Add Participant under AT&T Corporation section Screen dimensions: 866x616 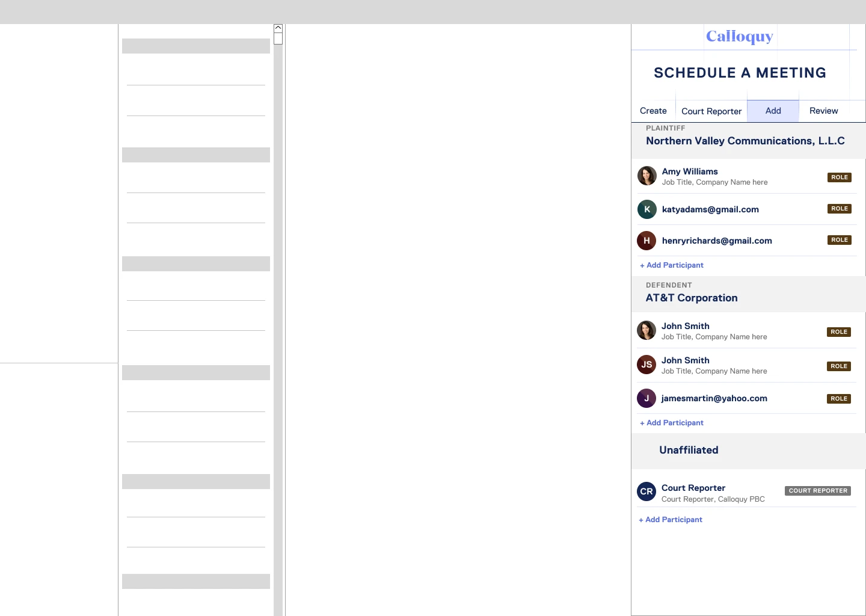coord(672,423)
